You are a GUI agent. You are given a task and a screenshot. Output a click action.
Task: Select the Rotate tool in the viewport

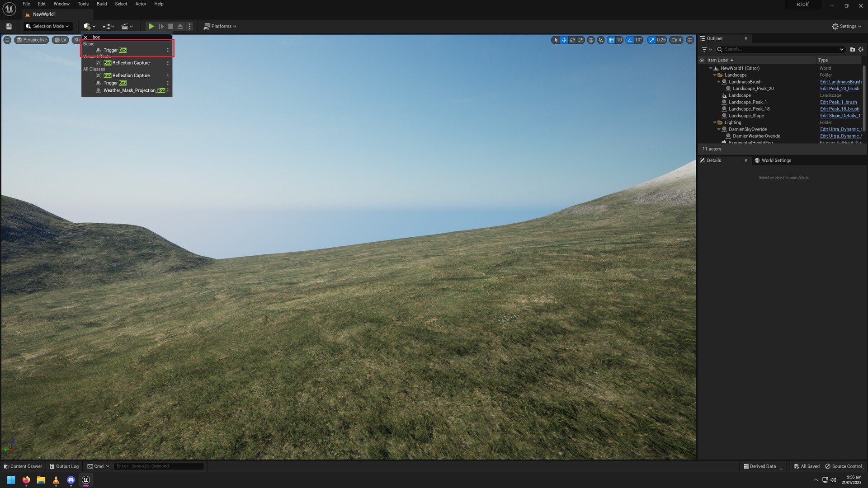(x=572, y=40)
